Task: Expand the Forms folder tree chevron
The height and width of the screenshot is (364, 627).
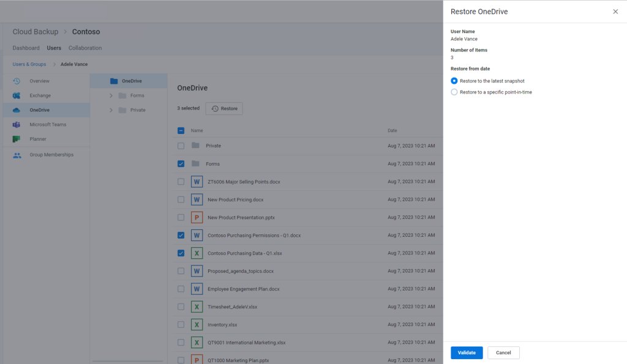Action: [x=111, y=95]
